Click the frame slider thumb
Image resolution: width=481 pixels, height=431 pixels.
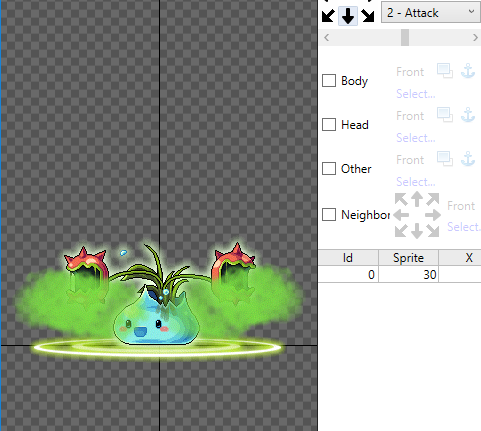405,37
